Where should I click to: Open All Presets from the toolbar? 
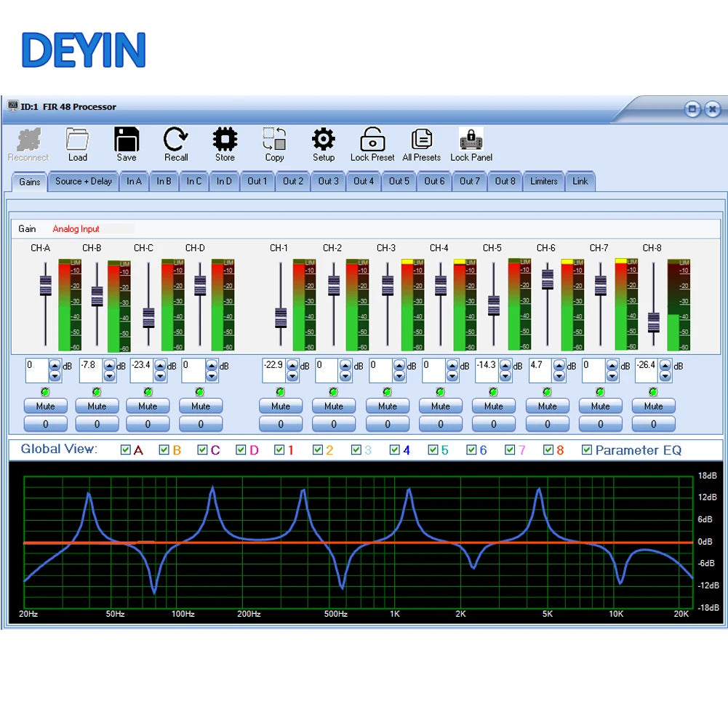pyautogui.click(x=422, y=140)
